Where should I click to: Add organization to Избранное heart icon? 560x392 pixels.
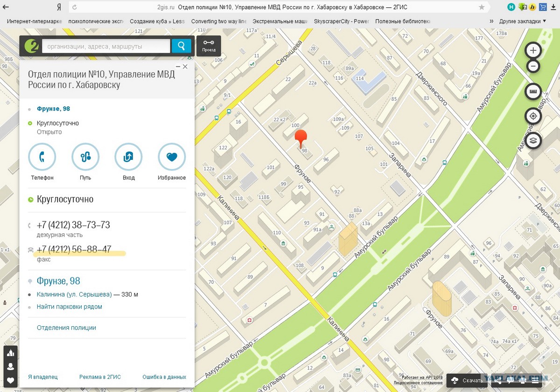172,157
